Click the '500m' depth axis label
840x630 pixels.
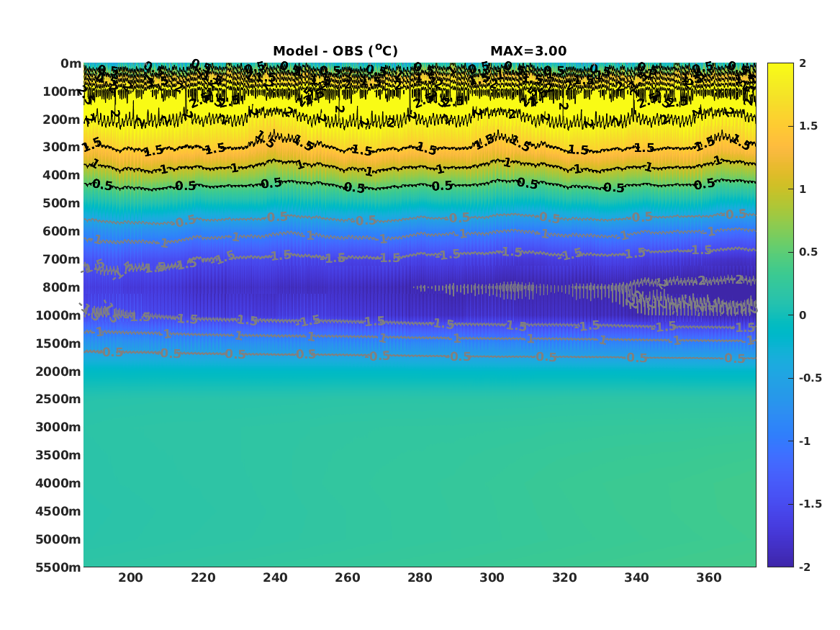pyautogui.click(x=62, y=204)
